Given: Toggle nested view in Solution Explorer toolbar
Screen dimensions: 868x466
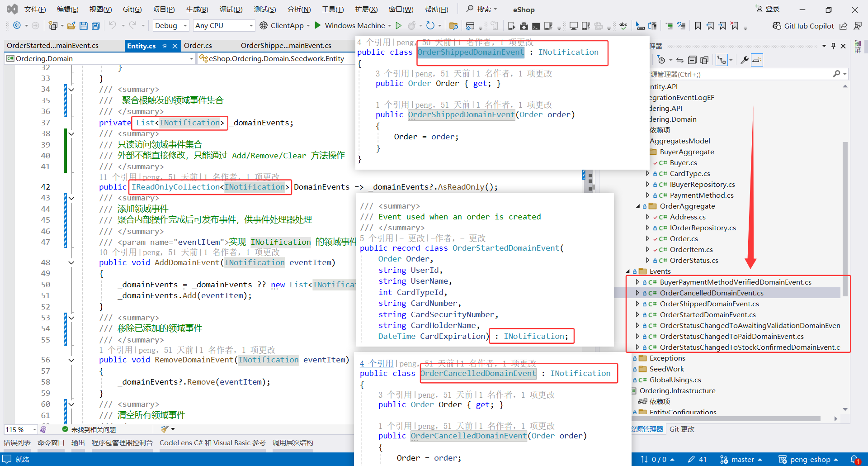Looking at the screenshot, I should 722,60.
